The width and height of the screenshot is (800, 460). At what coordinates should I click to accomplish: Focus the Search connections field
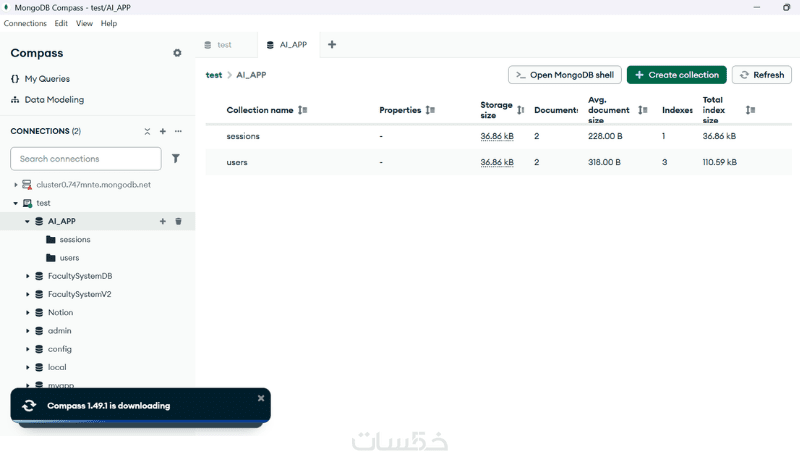coord(86,159)
